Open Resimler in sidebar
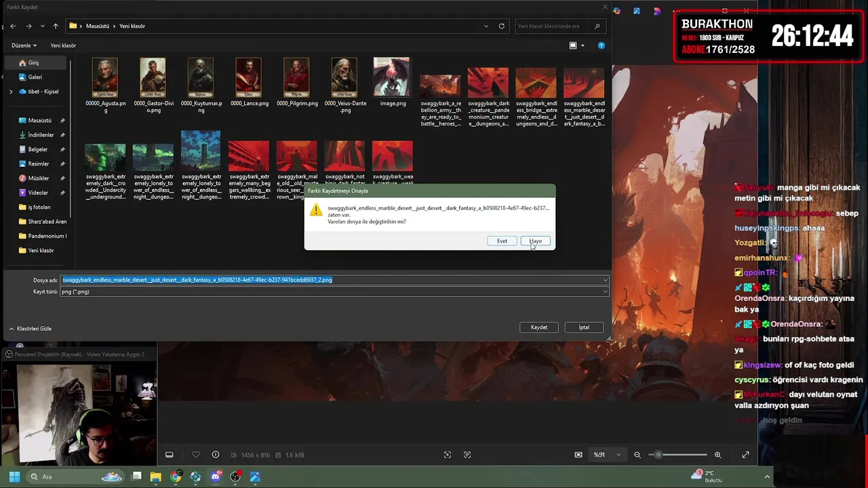Screen dimensions: 868x488 pos(38,163)
